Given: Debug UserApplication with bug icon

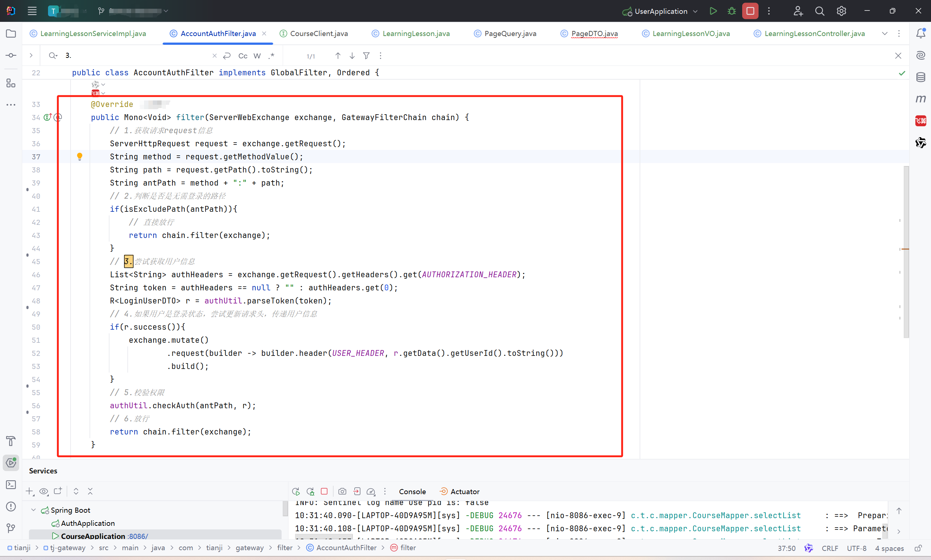Looking at the screenshot, I should 732,11.
